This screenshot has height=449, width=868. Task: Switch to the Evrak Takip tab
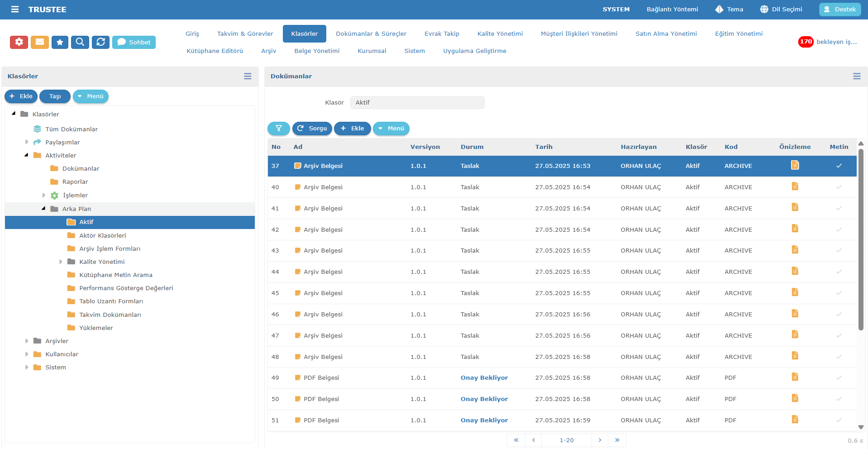(x=442, y=34)
